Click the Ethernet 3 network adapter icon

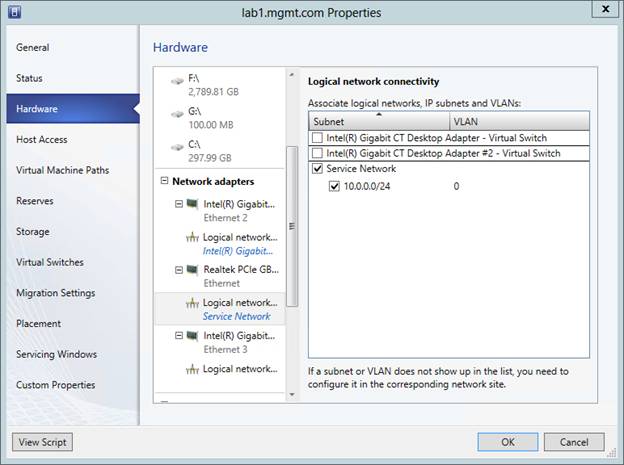(193, 336)
